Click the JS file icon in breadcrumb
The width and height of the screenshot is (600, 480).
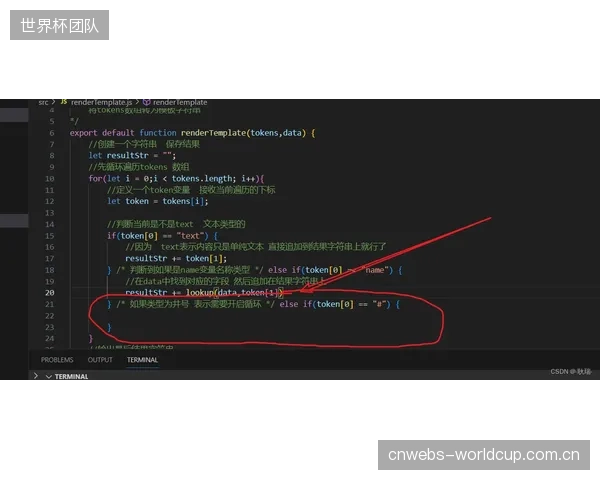click(64, 102)
